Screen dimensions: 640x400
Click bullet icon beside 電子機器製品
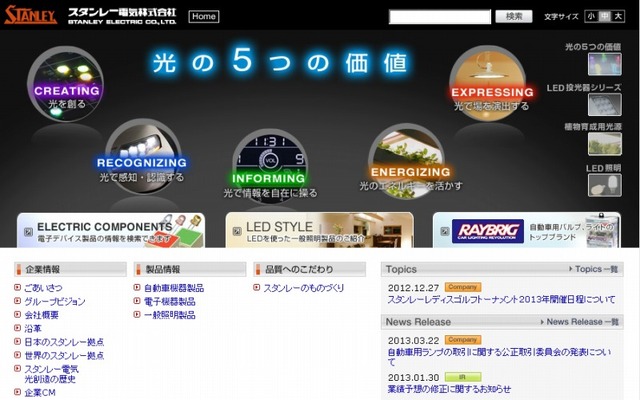point(137,301)
